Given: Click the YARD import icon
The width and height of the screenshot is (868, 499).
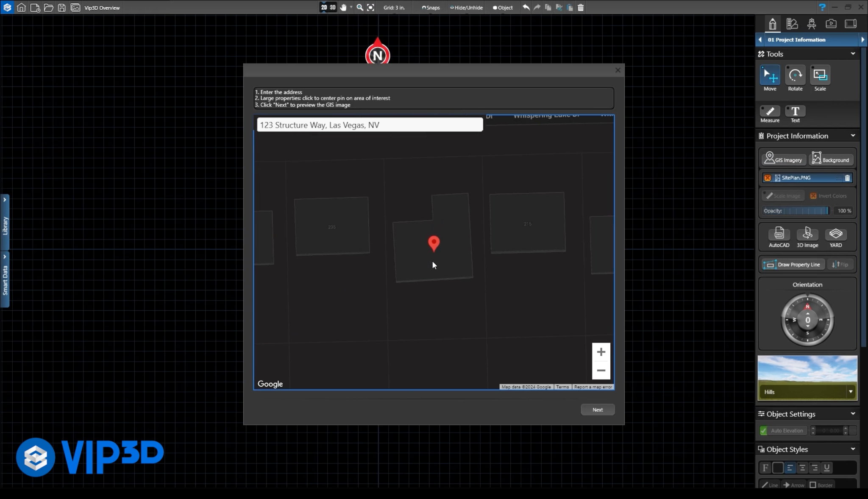Looking at the screenshot, I should [x=835, y=237].
